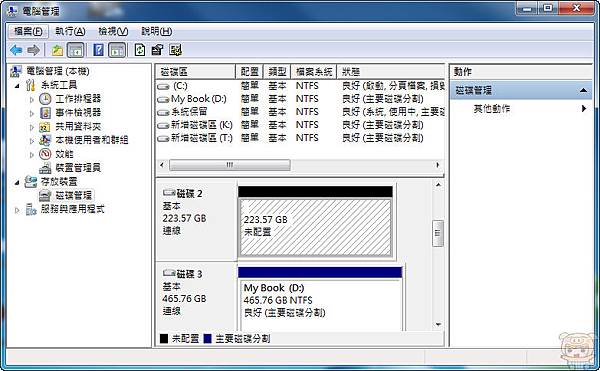The image size is (600, 371).
Task: Click the volume list scroll right arrow
Action: click(x=438, y=165)
